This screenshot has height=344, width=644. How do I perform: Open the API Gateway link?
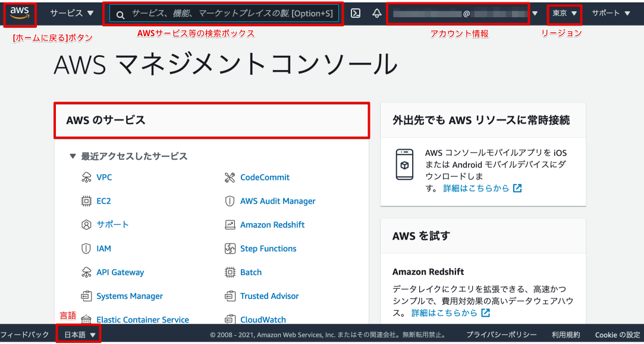point(120,272)
